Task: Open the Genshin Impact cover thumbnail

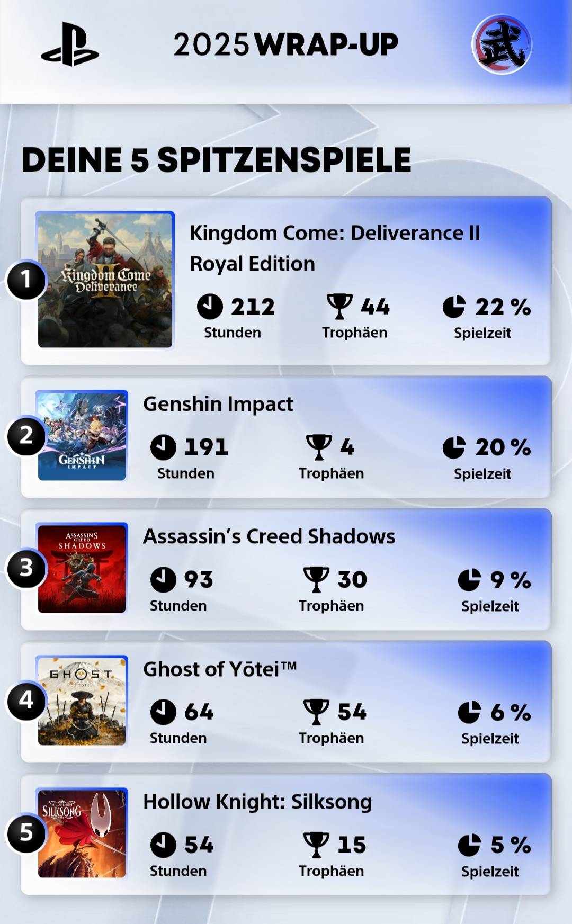Action: pos(82,436)
